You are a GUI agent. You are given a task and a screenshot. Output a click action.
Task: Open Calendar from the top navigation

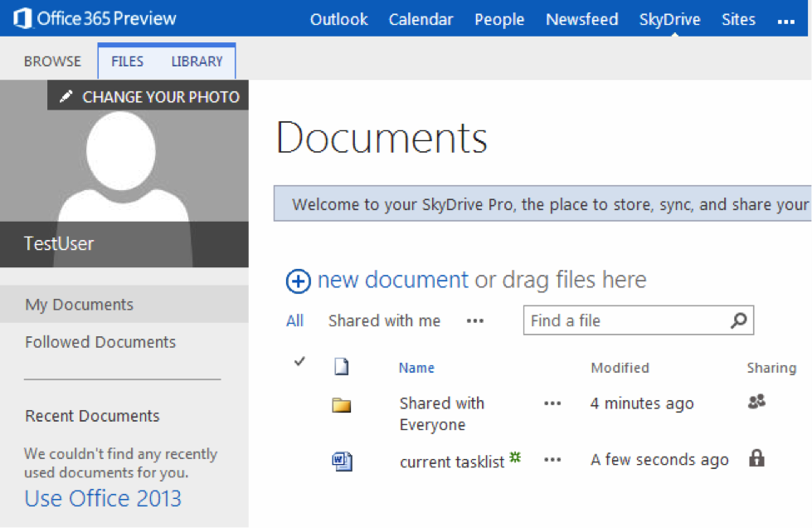point(421,20)
